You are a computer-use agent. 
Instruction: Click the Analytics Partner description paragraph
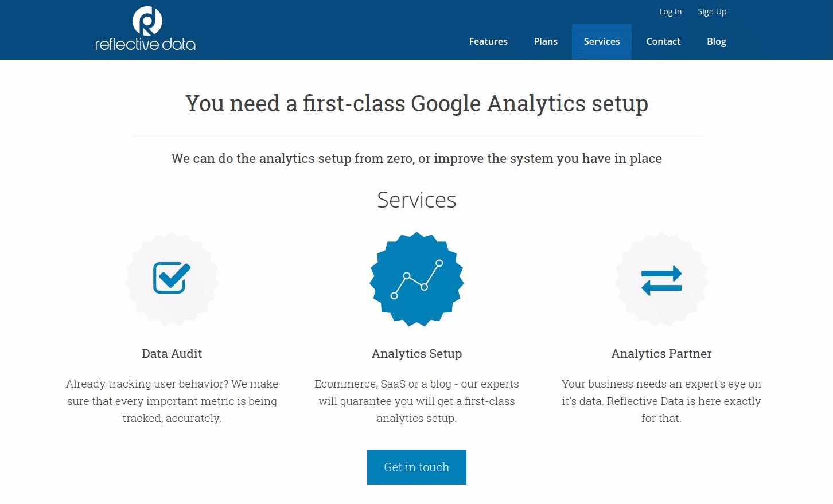(661, 401)
